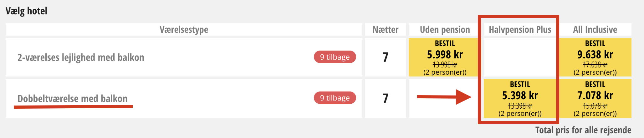This screenshot has height=138, width=644.
Task: Click the empty Halvpension Plus cell for apartment
Action: click(520, 57)
